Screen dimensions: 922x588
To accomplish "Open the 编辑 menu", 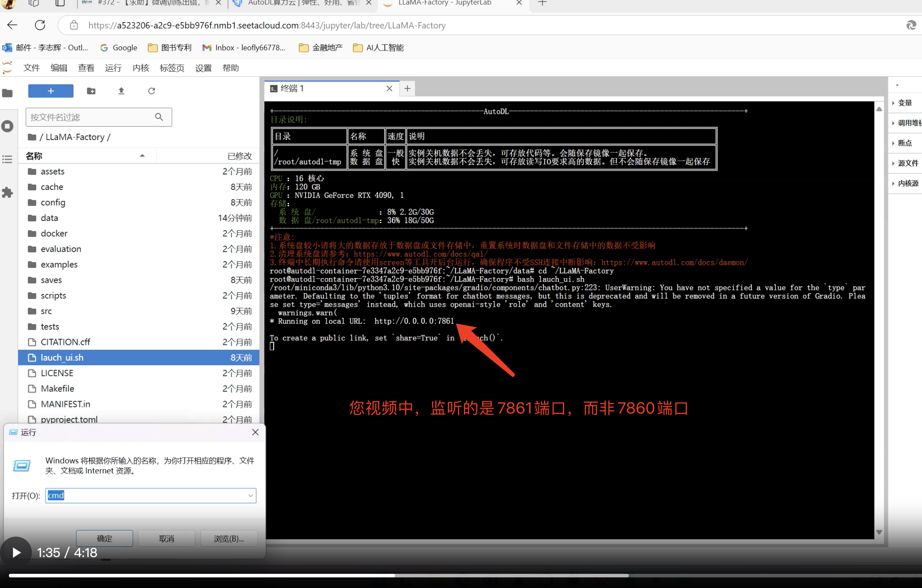I will (x=59, y=68).
